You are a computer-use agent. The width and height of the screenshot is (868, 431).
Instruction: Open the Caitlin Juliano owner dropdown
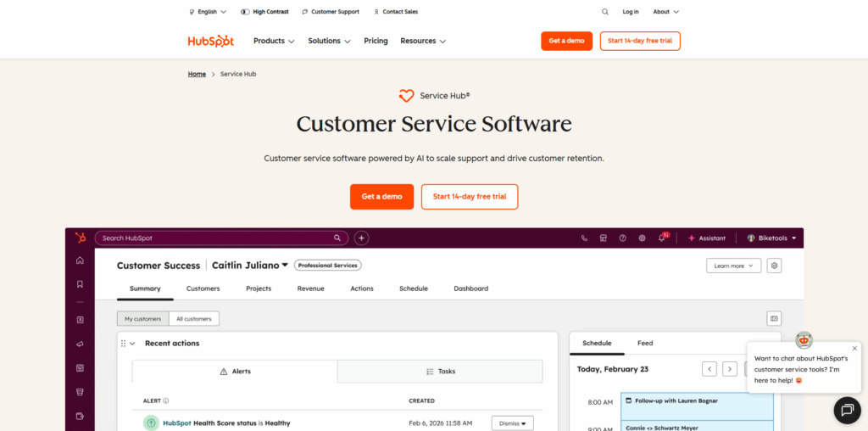[250, 266]
